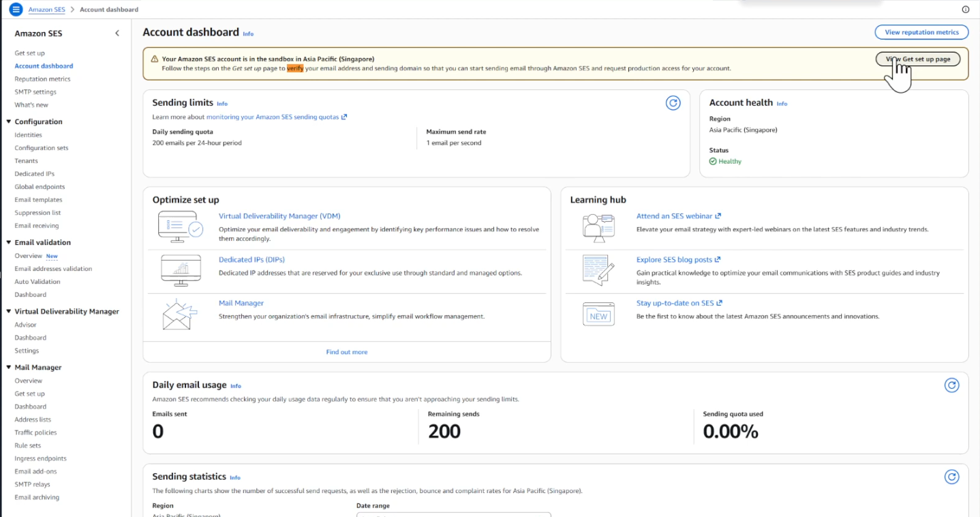Open Advisor under Virtual Deliverability Manager

pos(25,325)
